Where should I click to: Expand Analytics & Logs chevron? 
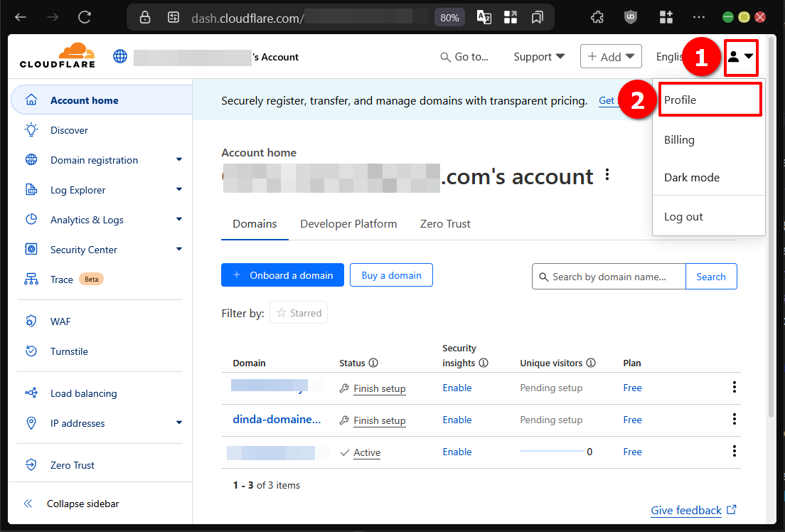pyautogui.click(x=178, y=219)
